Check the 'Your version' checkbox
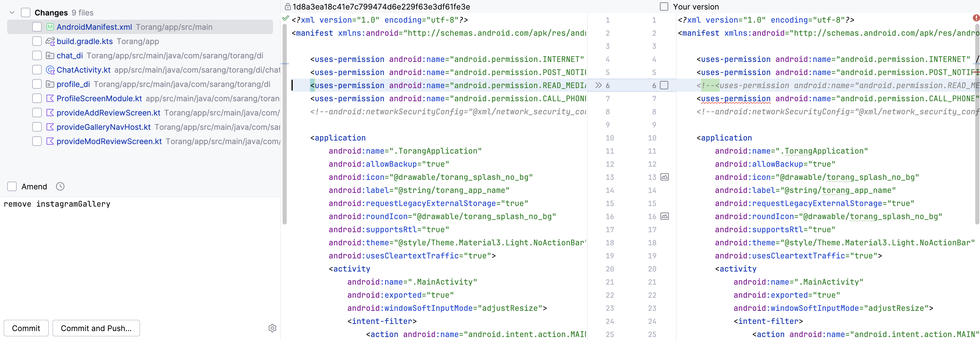The image size is (980, 340). coord(664,7)
